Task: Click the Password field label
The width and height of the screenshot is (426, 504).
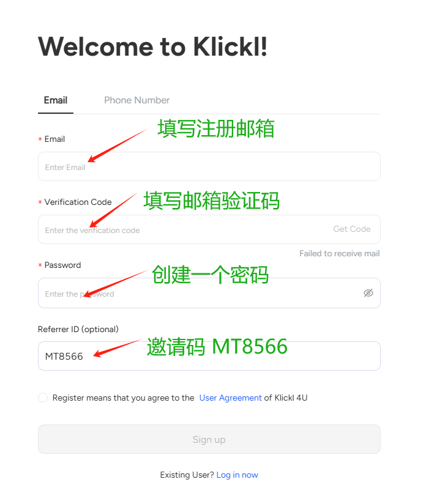Action: (63, 265)
